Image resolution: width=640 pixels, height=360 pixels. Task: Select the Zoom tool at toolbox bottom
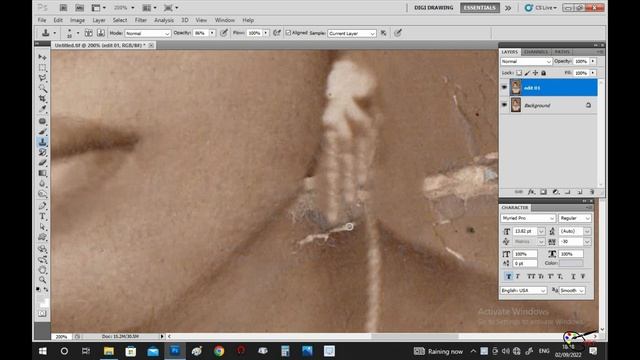click(x=42, y=280)
